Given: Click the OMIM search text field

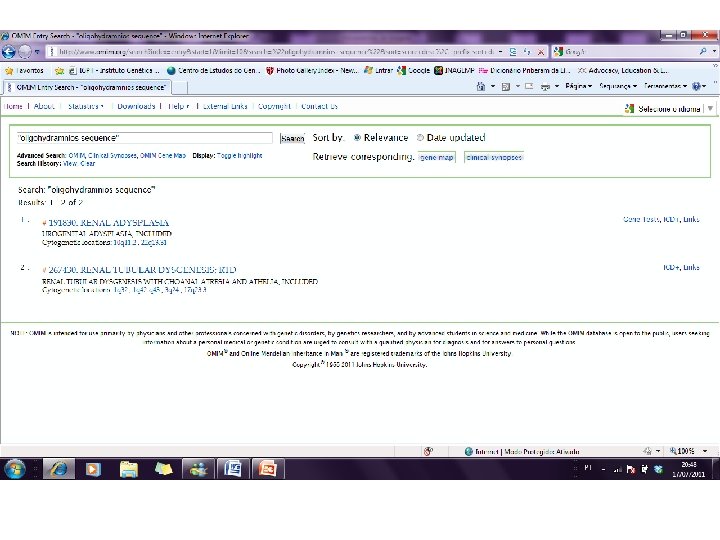Looking at the screenshot, I should point(145,138).
